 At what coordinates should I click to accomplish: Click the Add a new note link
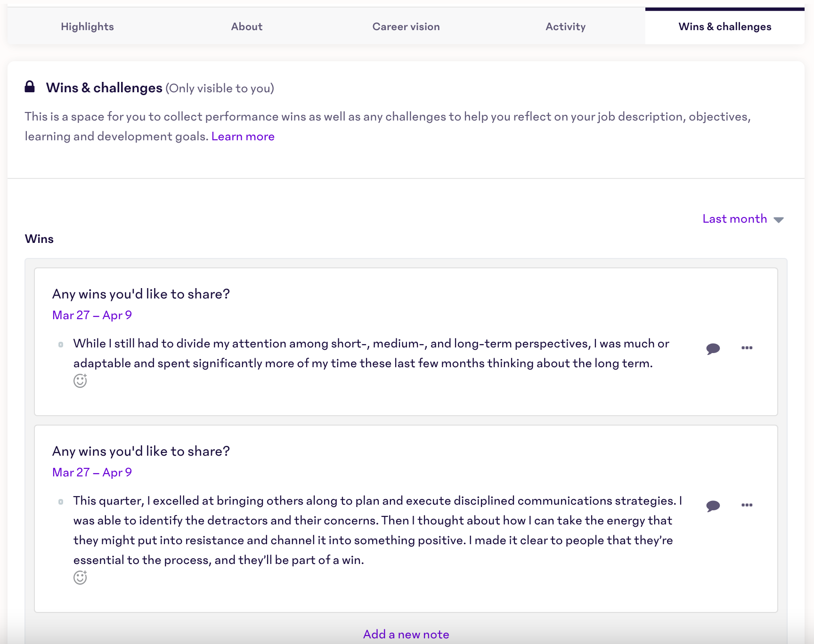pos(406,634)
